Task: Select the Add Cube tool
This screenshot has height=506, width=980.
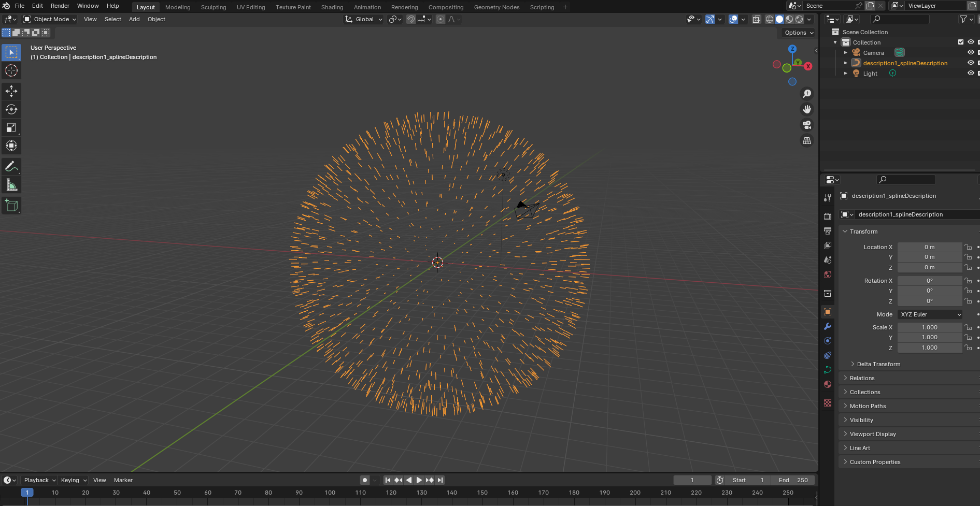Action: [11, 206]
